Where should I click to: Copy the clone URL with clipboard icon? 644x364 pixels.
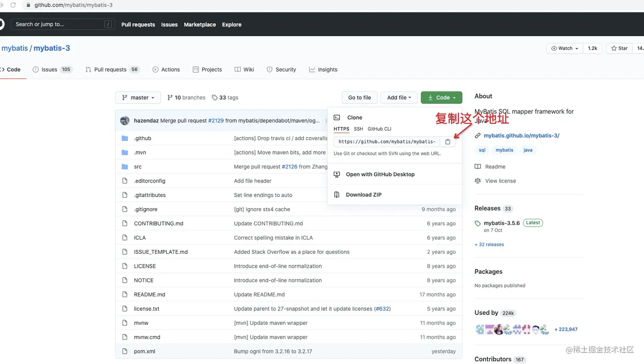pos(448,142)
